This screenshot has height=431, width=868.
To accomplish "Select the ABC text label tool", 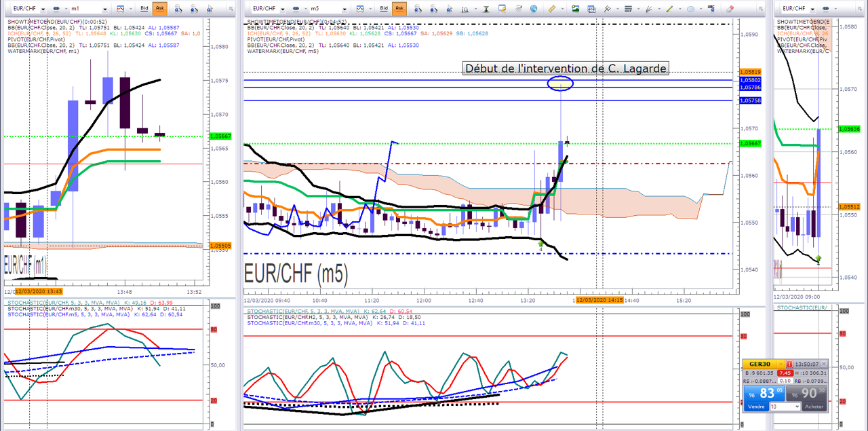I will click(x=711, y=9).
